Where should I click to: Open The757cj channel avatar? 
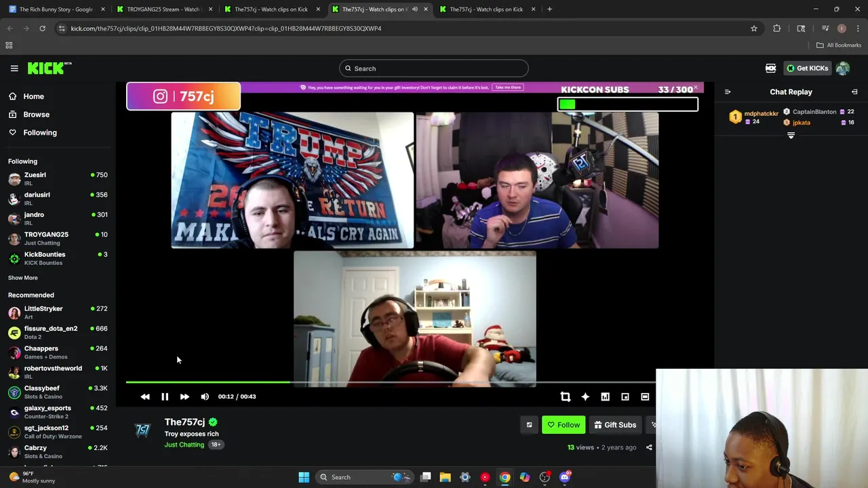142,430
